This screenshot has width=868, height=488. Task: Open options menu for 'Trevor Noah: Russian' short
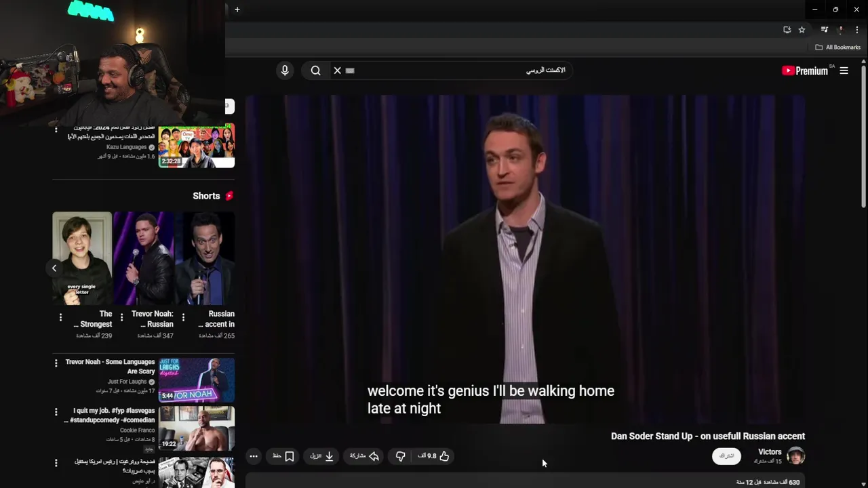pyautogui.click(x=121, y=317)
